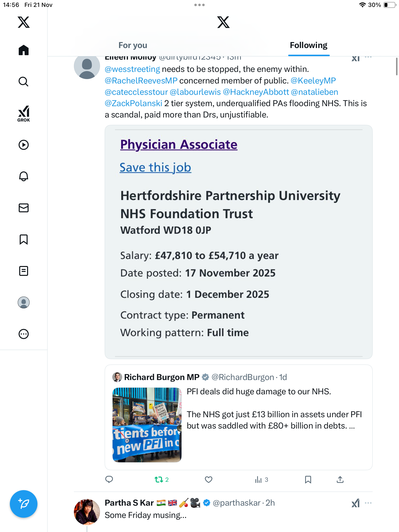Select the Following tab

tap(308, 45)
